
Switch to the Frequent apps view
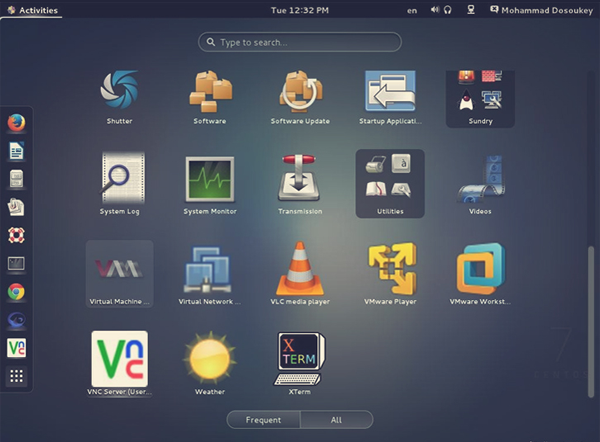click(x=263, y=420)
